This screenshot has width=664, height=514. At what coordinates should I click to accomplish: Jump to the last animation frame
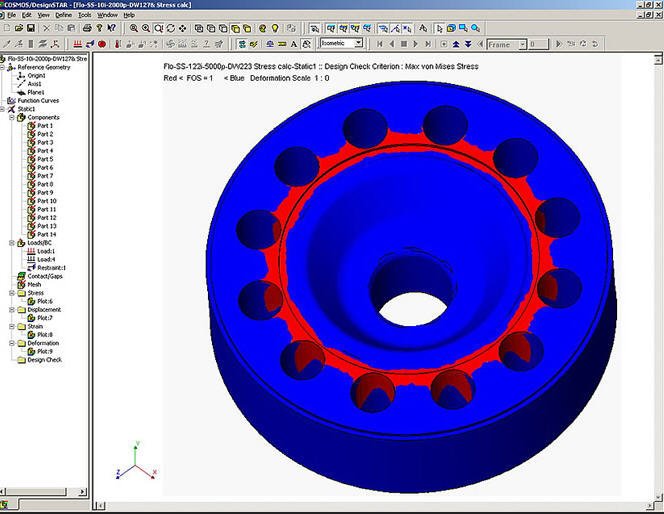(428, 44)
